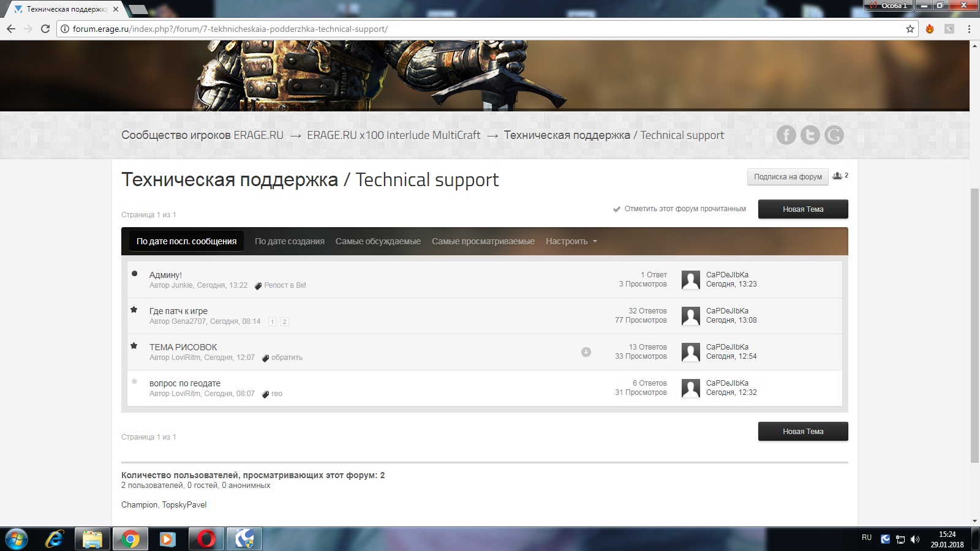Open ERAGE.RU x100 Interlude MultiCraft breadcrumb
The height and width of the screenshot is (551, 980).
394,135
